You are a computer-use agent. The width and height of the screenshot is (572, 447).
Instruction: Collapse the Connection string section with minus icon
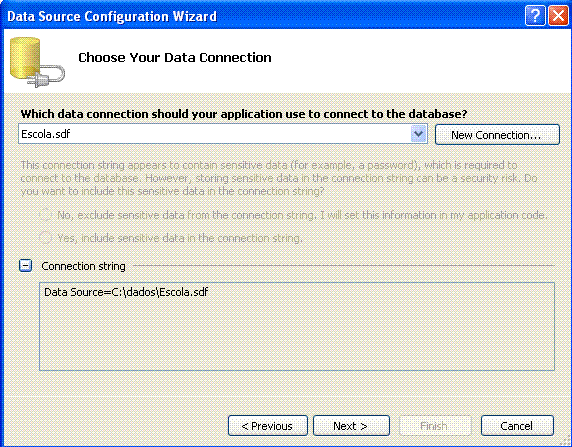(x=26, y=266)
